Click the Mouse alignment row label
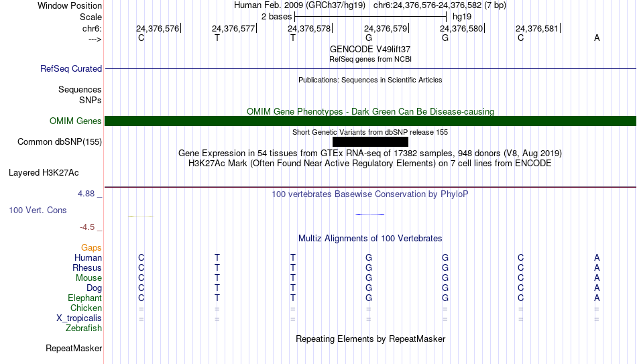Screen dimensions: 637x364 pyautogui.click(x=89, y=278)
